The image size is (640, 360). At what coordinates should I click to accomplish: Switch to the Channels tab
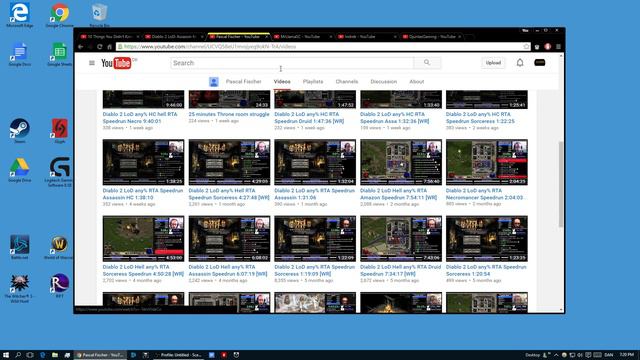coord(347,82)
